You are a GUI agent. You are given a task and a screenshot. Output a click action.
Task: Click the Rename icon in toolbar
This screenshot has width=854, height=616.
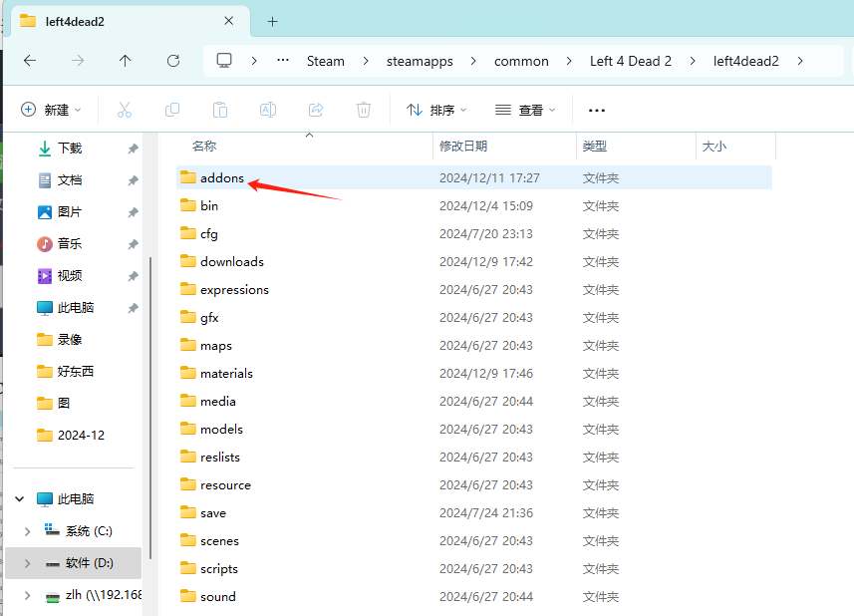(x=268, y=110)
